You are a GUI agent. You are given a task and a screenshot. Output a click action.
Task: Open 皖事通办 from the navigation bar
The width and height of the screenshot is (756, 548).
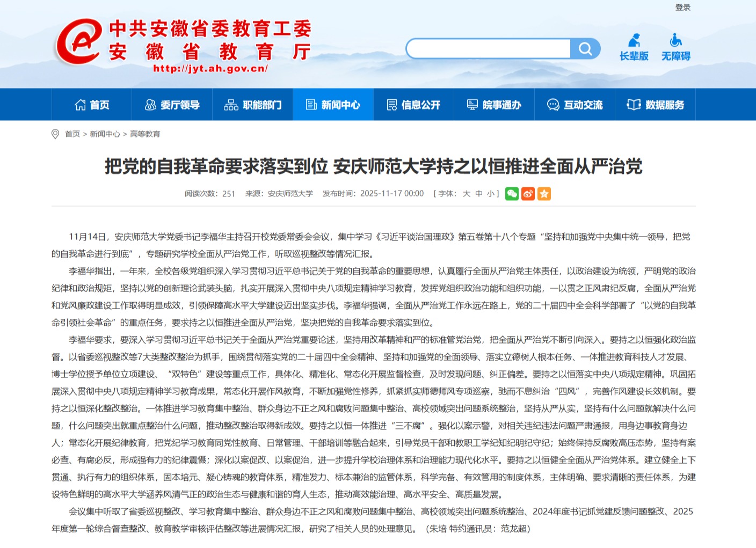pos(495,105)
